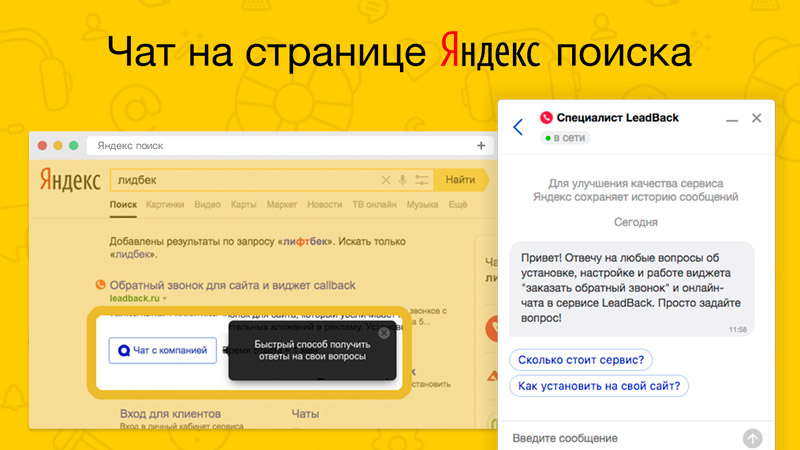Click the greeting message bubble starting 'Привет!'

(x=632, y=289)
